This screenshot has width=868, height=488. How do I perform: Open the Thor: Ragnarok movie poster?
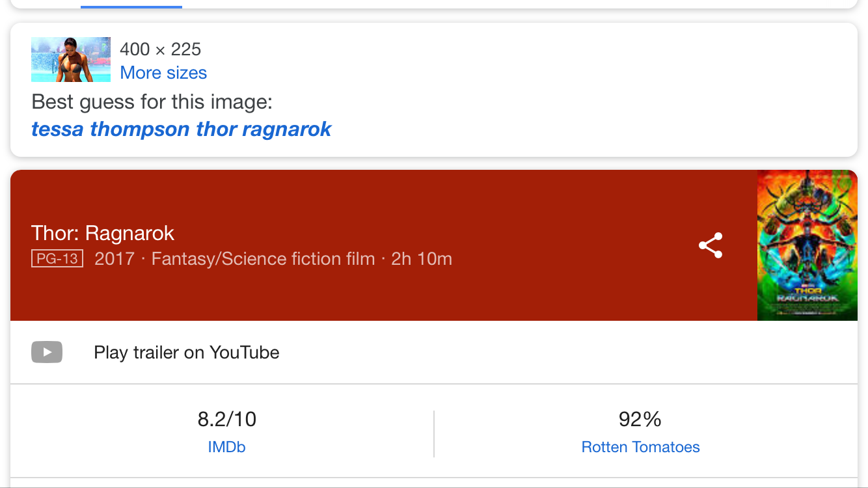click(807, 245)
